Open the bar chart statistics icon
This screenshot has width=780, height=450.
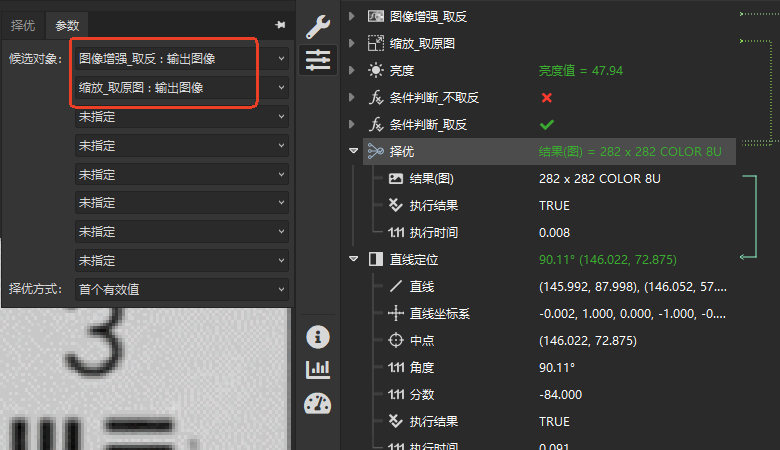[x=318, y=369]
